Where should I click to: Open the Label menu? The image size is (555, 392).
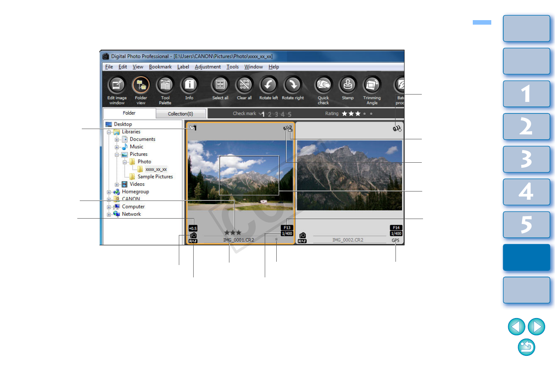[183, 67]
